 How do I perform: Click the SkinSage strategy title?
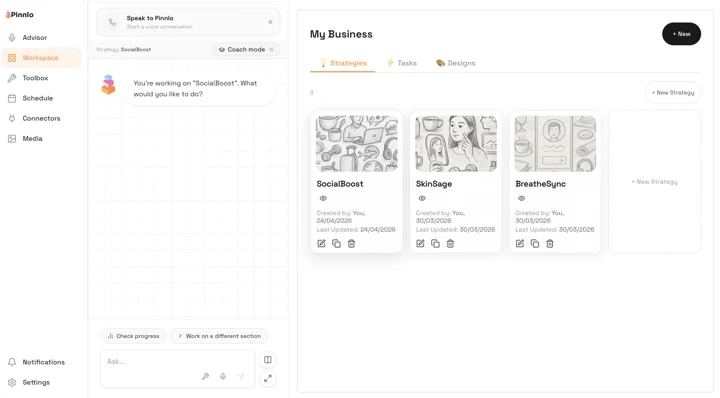click(434, 184)
